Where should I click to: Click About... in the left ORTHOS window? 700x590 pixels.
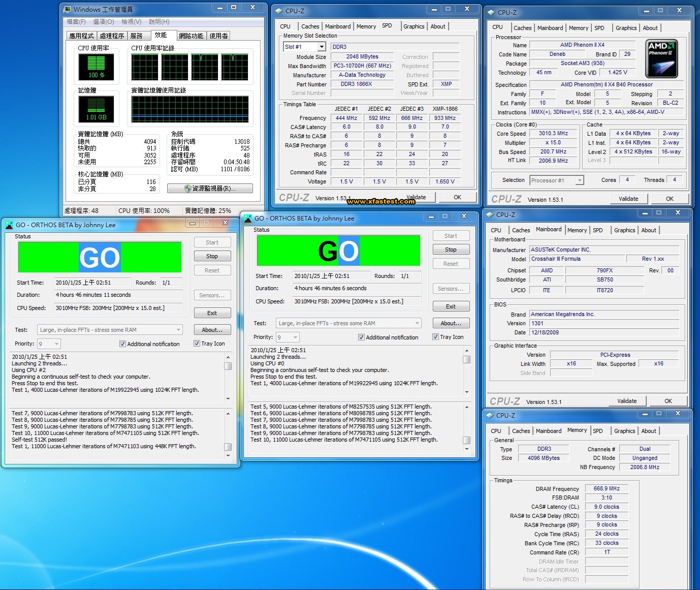pyautogui.click(x=212, y=330)
